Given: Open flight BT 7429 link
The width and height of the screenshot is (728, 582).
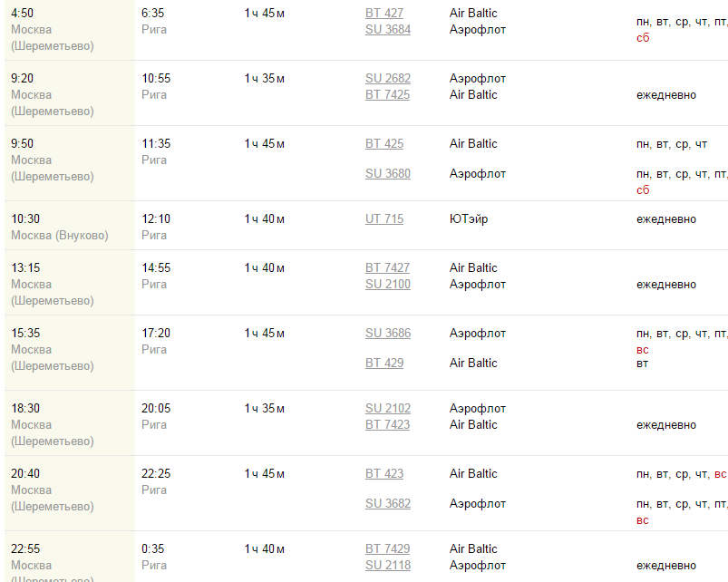Looking at the screenshot, I should click(388, 549).
